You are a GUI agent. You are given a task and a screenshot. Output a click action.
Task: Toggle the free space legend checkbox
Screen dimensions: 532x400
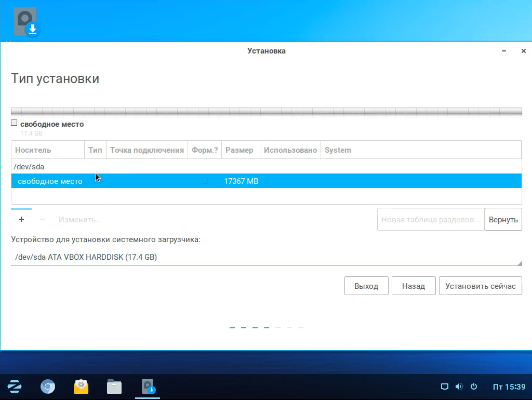pyautogui.click(x=14, y=123)
